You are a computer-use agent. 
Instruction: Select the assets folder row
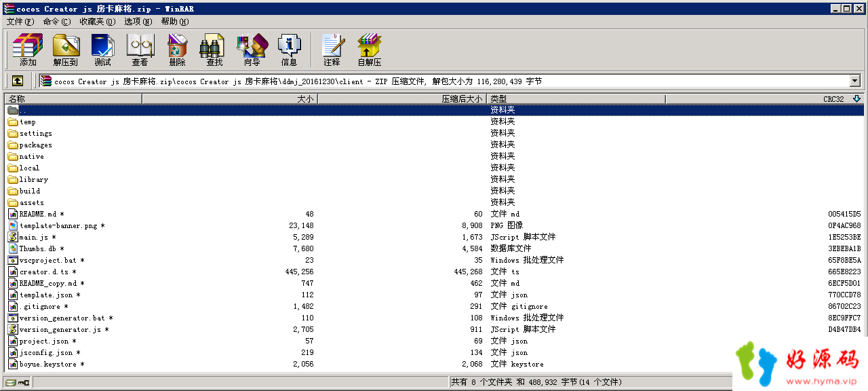pos(434,202)
